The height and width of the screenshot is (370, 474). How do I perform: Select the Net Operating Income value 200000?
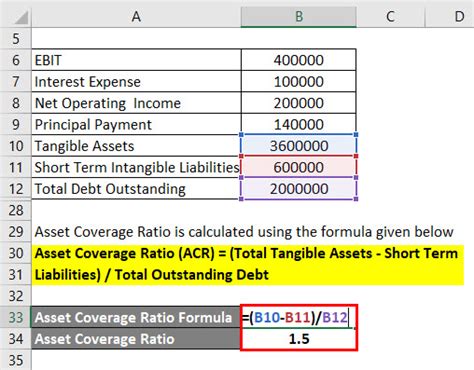pyautogui.click(x=299, y=103)
